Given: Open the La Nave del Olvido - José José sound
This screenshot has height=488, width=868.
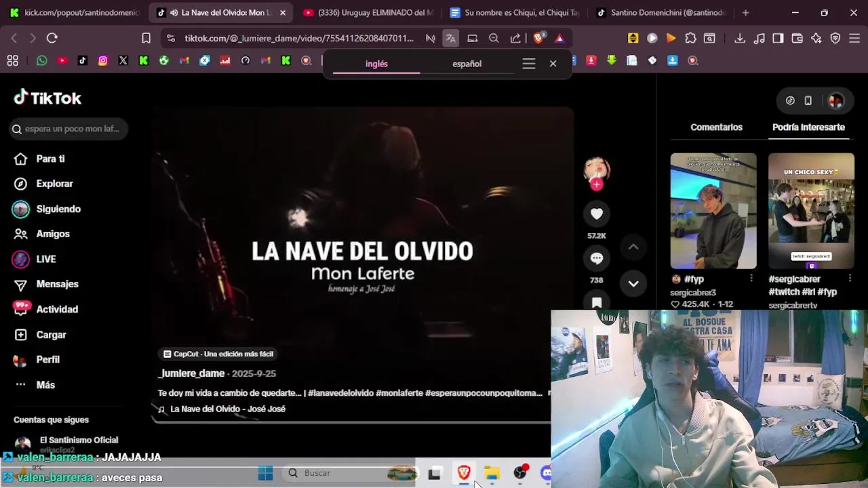Looking at the screenshot, I should coord(228,409).
